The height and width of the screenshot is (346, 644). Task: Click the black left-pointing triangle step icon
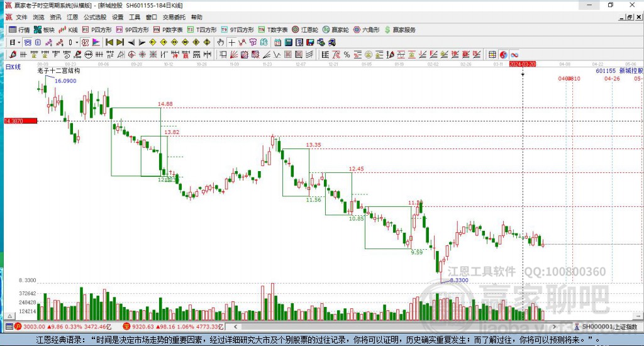point(131,42)
